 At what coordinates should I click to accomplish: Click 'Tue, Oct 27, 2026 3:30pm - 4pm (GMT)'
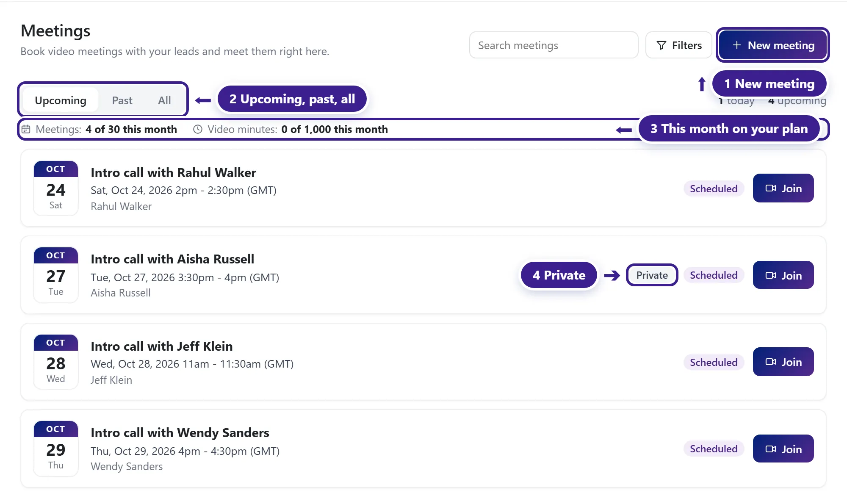[x=185, y=277]
